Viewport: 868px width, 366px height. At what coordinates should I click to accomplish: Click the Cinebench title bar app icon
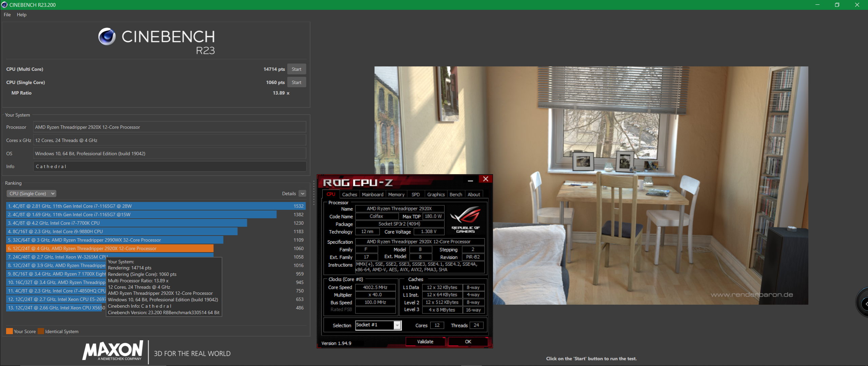click(x=4, y=5)
